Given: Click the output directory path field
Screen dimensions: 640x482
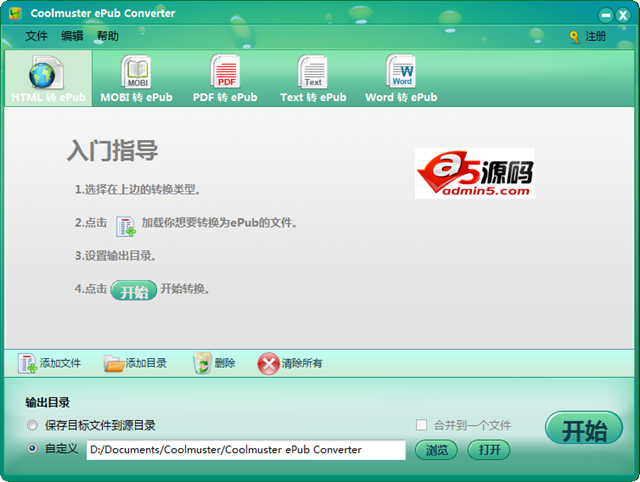Looking at the screenshot, I should [x=246, y=450].
